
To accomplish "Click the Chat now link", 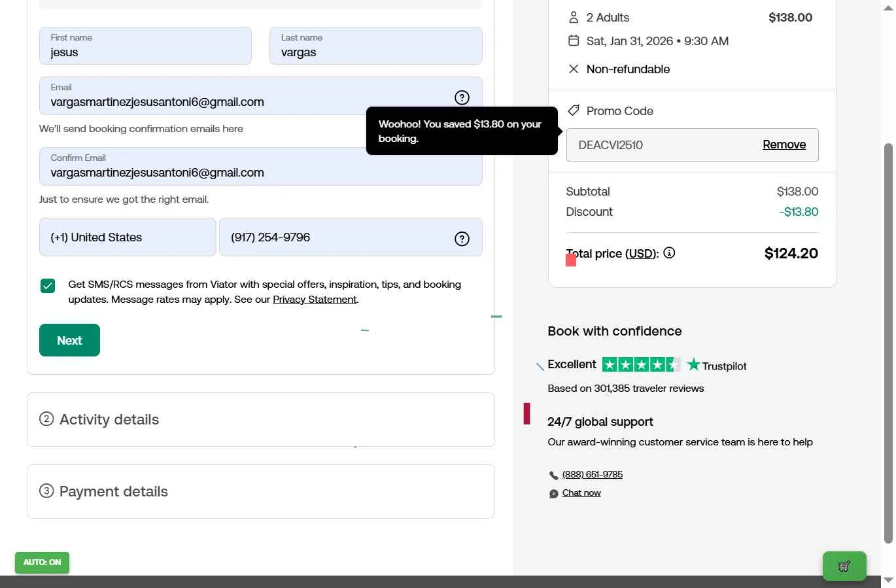I will pyautogui.click(x=581, y=493).
